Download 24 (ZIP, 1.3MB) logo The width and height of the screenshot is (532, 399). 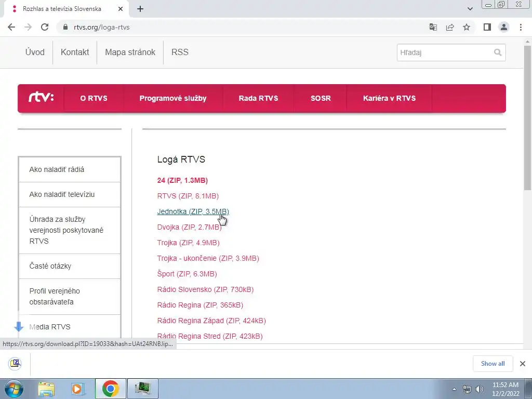(x=182, y=180)
